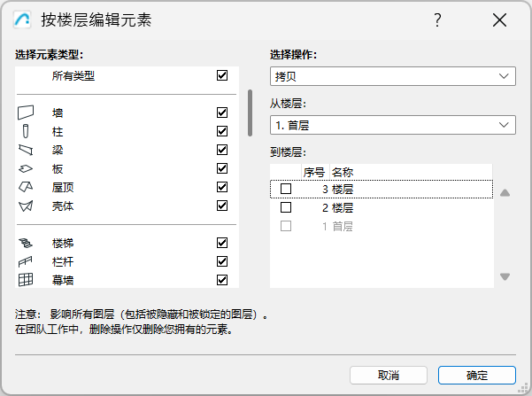
Task: Expand the 从楼层 dropdown showing 首层
Action: pyautogui.click(x=392, y=125)
